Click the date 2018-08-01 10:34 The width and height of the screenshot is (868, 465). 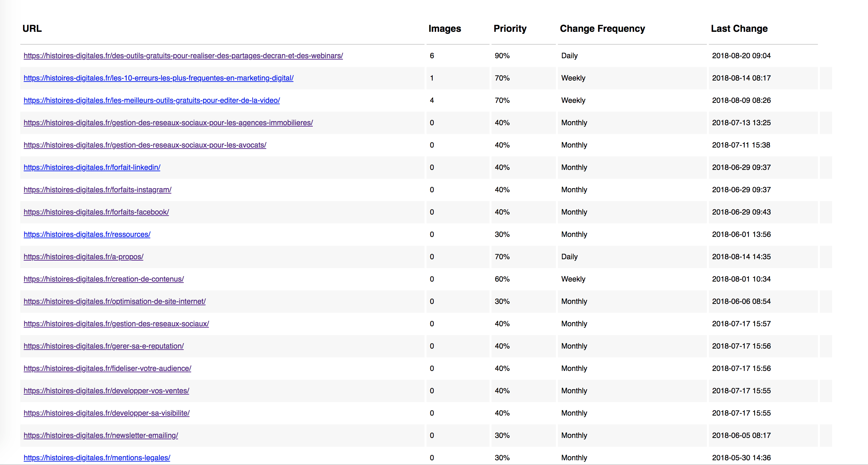pos(741,279)
